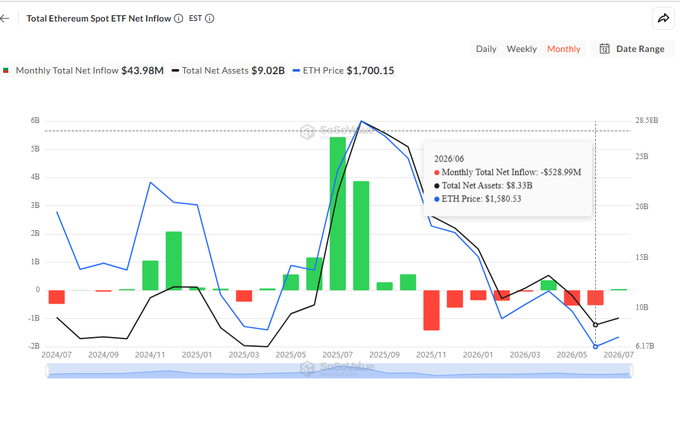Screen dimensions: 680x431
Task: Click blue ETH Price marker at 2026/06
Action: pyautogui.click(x=595, y=346)
